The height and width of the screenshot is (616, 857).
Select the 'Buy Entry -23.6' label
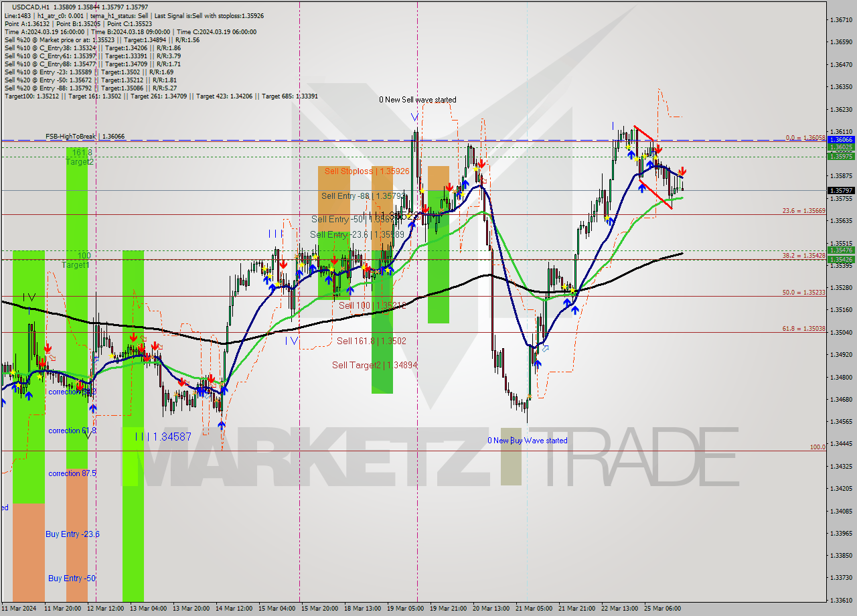[x=72, y=534]
